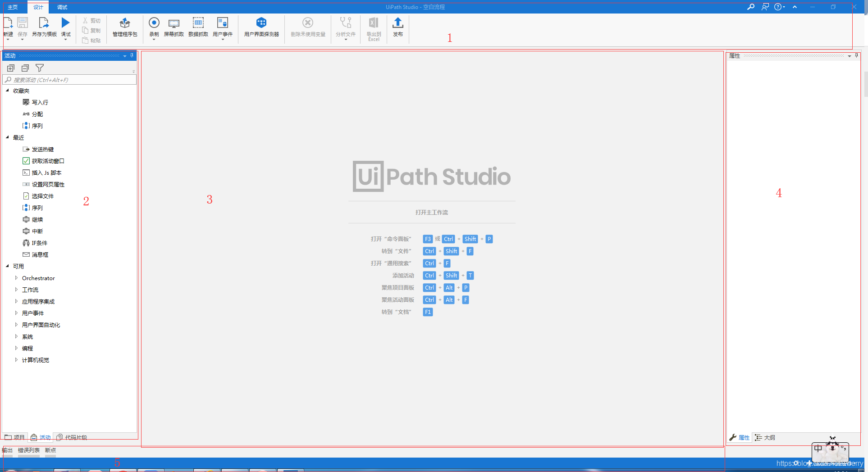Click the Publish (发布) upload icon

[x=398, y=23]
